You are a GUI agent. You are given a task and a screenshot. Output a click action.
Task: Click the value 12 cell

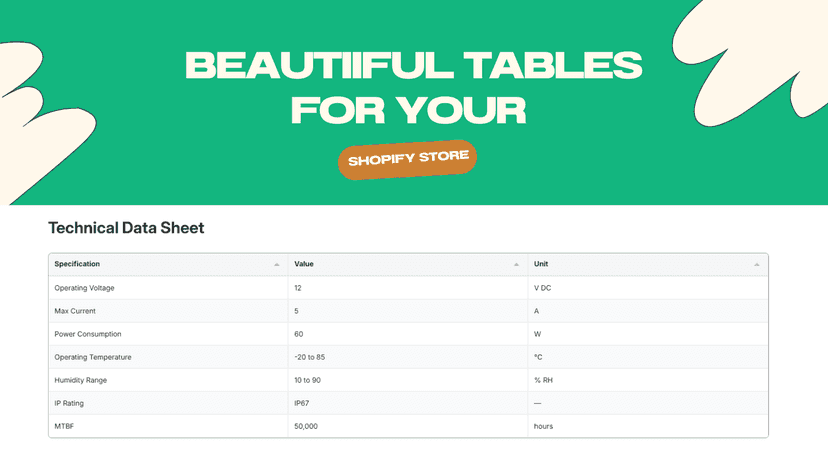(408, 288)
